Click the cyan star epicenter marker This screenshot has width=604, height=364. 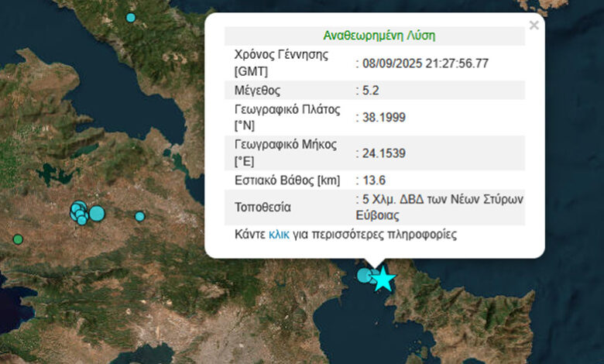coord(383,279)
